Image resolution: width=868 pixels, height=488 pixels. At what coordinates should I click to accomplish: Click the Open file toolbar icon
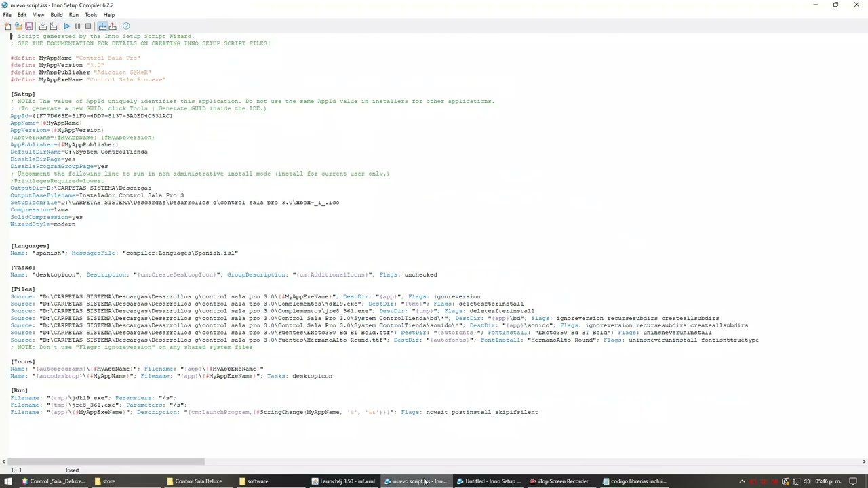[18, 26]
